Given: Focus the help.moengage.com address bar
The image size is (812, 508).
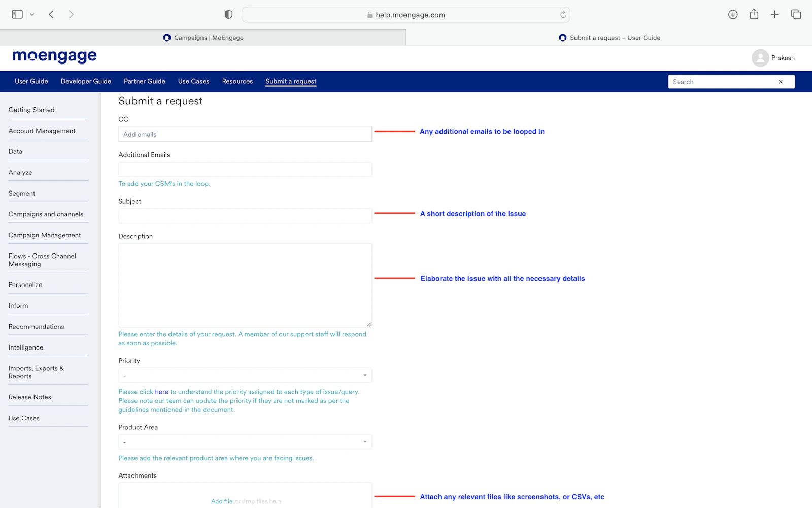Looking at the screenshot, I should (x=406, y=15).
